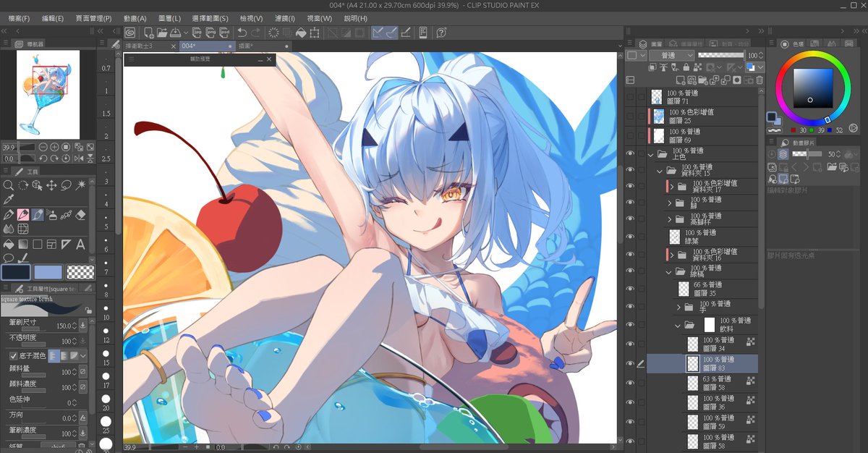Select the Balloon speech bubble tool
The width and height of the screenshot is (868, 453).
click(9, 258)
